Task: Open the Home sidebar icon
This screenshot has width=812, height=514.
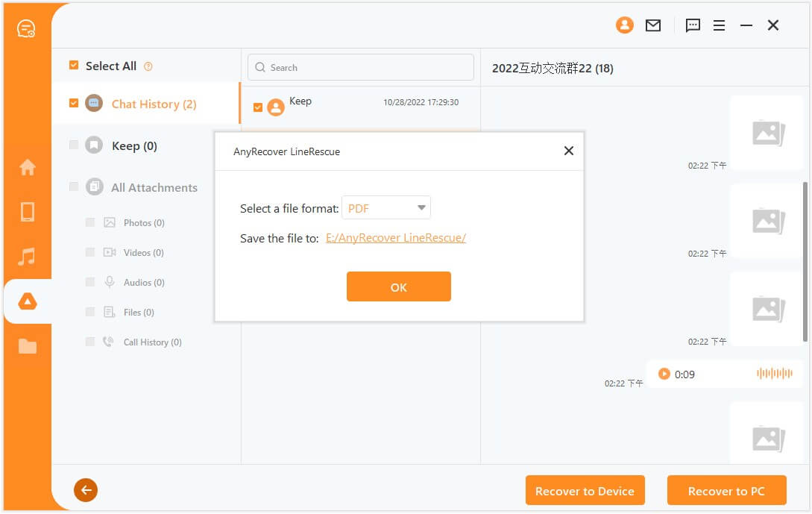Action: tap(28, 167)
